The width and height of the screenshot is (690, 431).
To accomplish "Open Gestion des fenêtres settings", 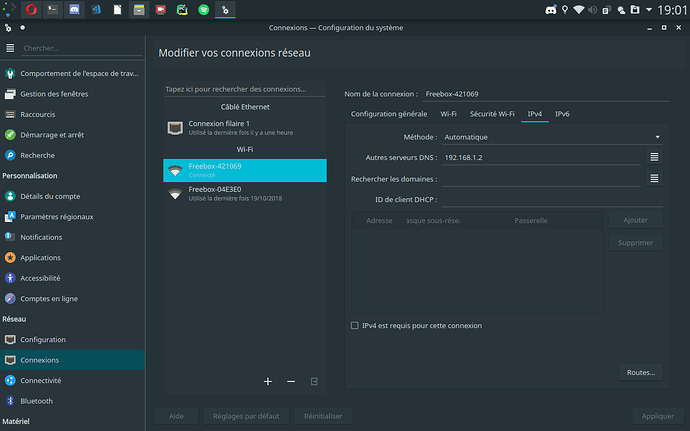I will (x=73, y=94).
